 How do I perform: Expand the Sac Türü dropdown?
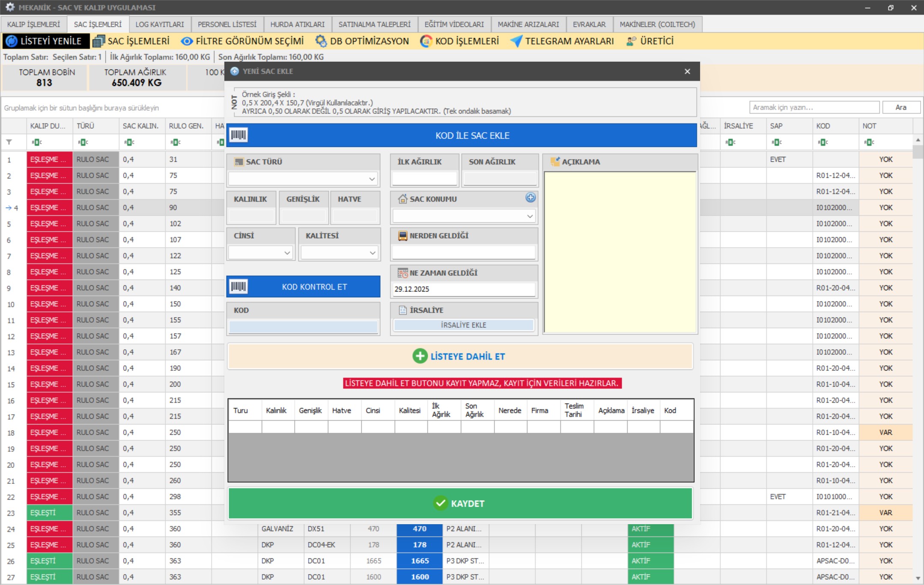pos(372,179)
